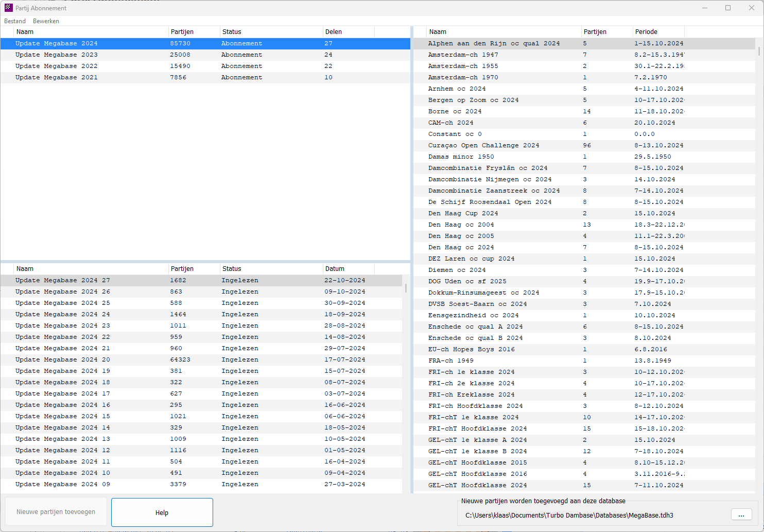Select DOG Uden oc sf 2025
Viewport: 764px width, 532px height.
click(584, 282)
